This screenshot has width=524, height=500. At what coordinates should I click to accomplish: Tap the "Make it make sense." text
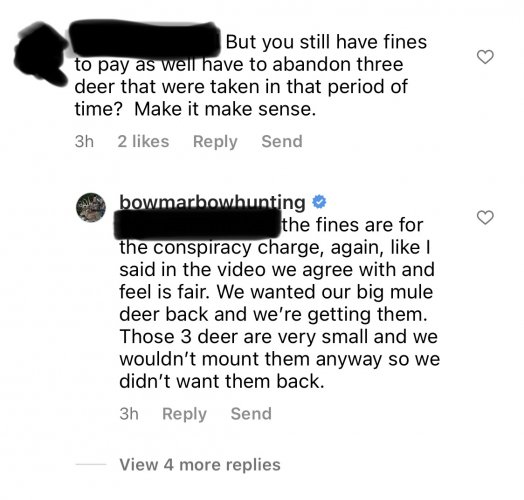(225, 109)
